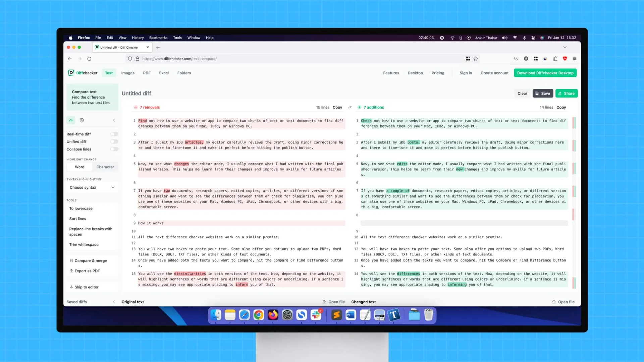Click the Diffchecker logo icon
This screenshot has height=362, width=644.
point(71,72)
